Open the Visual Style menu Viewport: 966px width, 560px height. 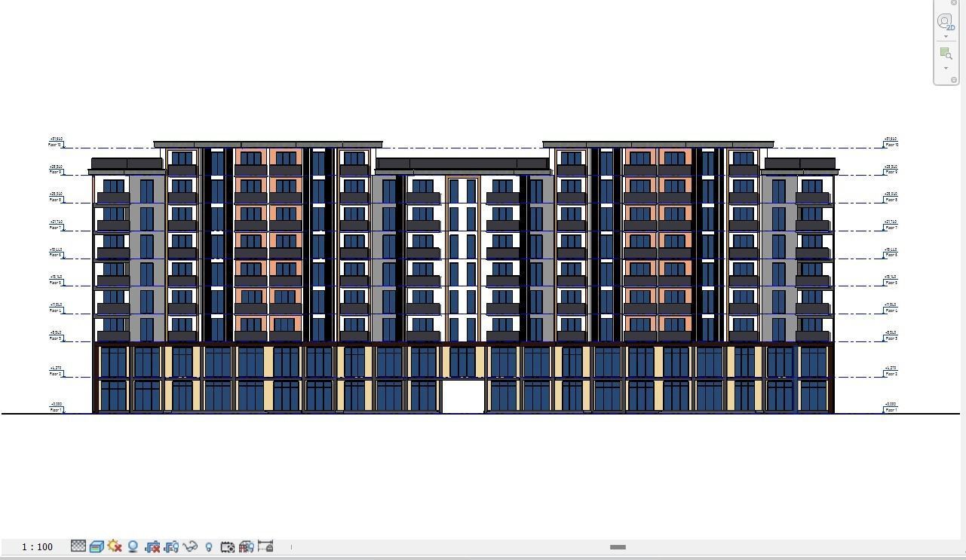point(97,546)
